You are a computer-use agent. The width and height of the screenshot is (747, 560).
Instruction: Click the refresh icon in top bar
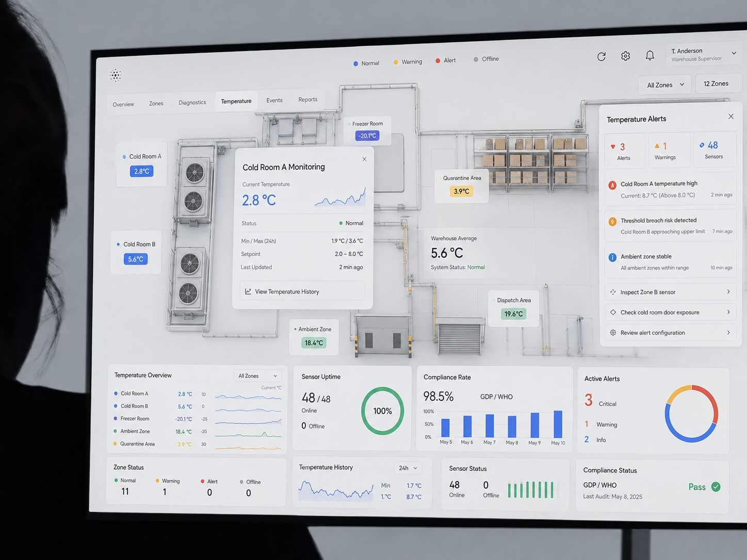point(602,57)
